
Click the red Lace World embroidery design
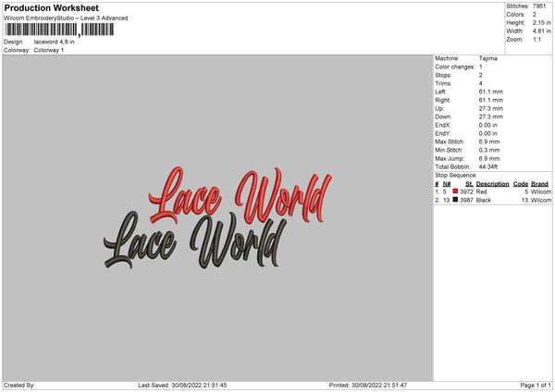[x=240, y=195]
